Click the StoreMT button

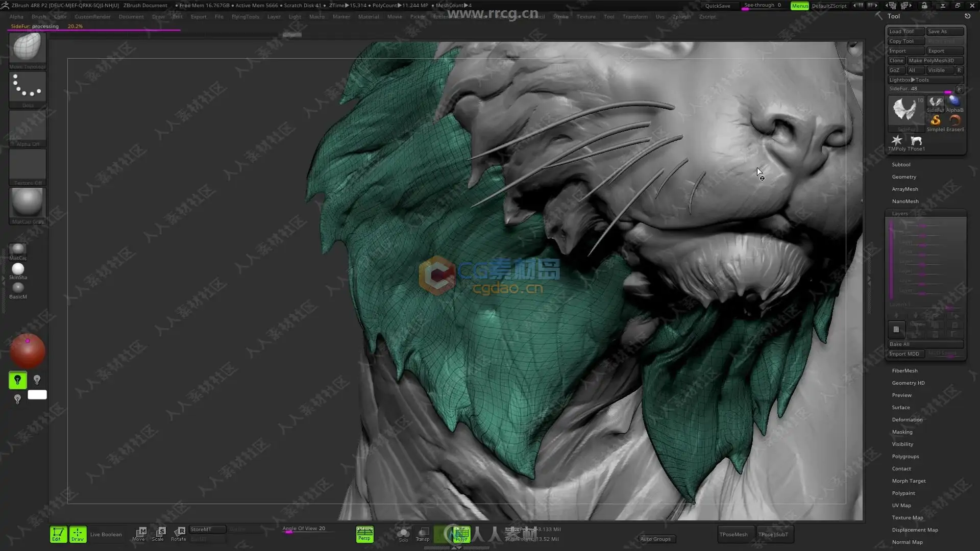coord(207,530)
